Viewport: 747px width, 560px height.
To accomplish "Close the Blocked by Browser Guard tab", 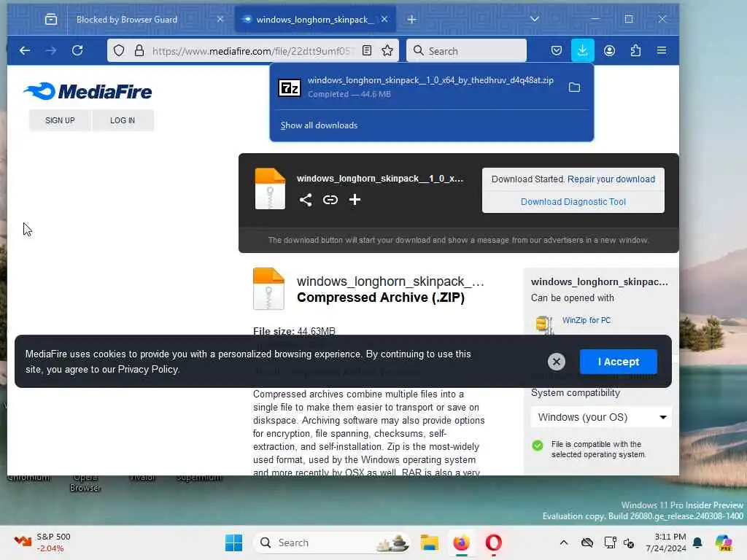I will coord(220,19).
